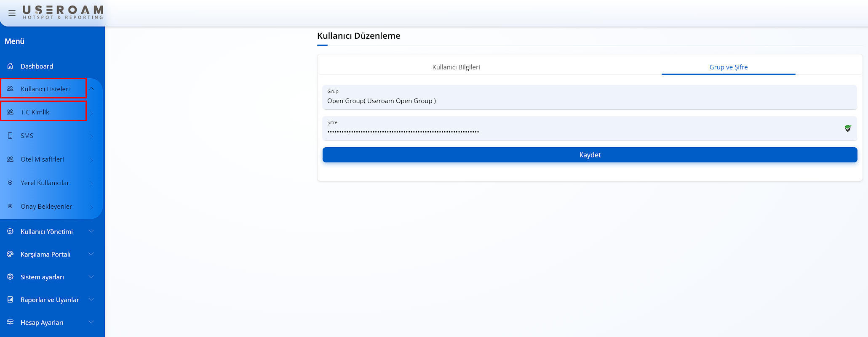Select the Grup ve Şifre tab
The image size is (868, 337).
(728, 67)
